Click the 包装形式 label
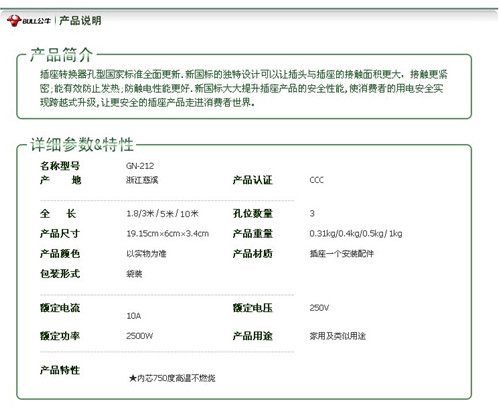The height and width of the screenshot is (419, 500). tap(60, 274)
